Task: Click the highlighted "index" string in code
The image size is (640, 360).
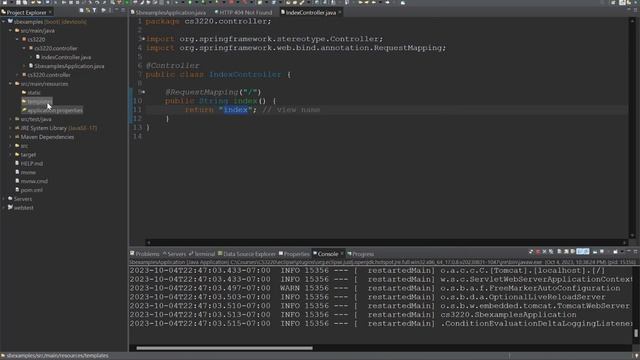Action: pyautogui.click(x=236, y=110)
